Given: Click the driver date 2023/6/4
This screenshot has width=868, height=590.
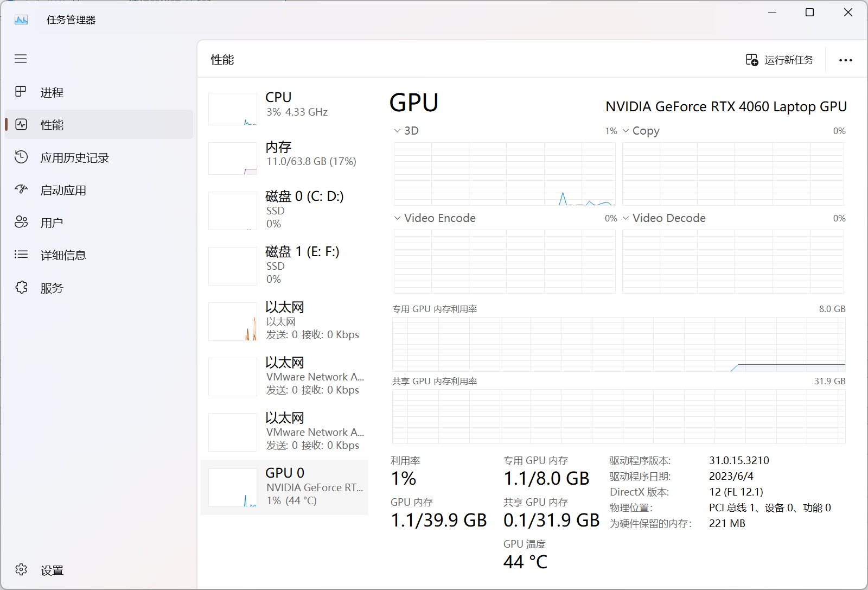Looking at the screenshot, I should (731, 476).
